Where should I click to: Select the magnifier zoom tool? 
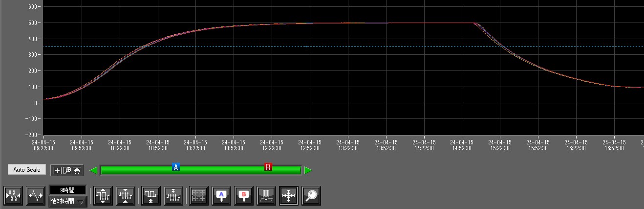[x=67, y=170]
